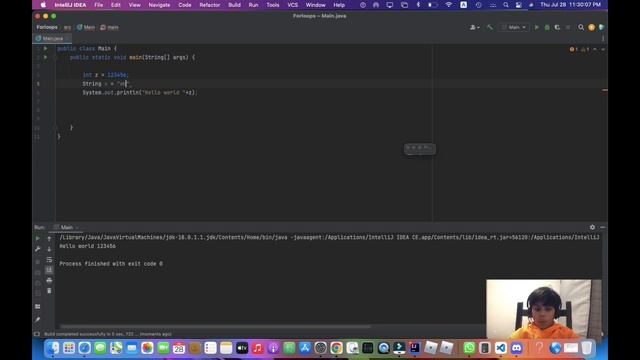Toggle tool windows button at status bar left
Viewport: 640px width, 360px height.
click(37, 334)
